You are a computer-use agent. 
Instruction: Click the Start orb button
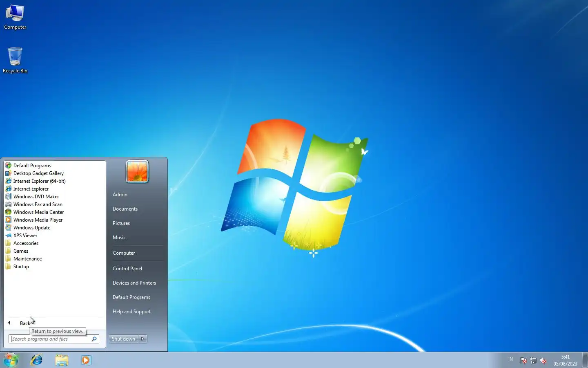tap(11, 360)
